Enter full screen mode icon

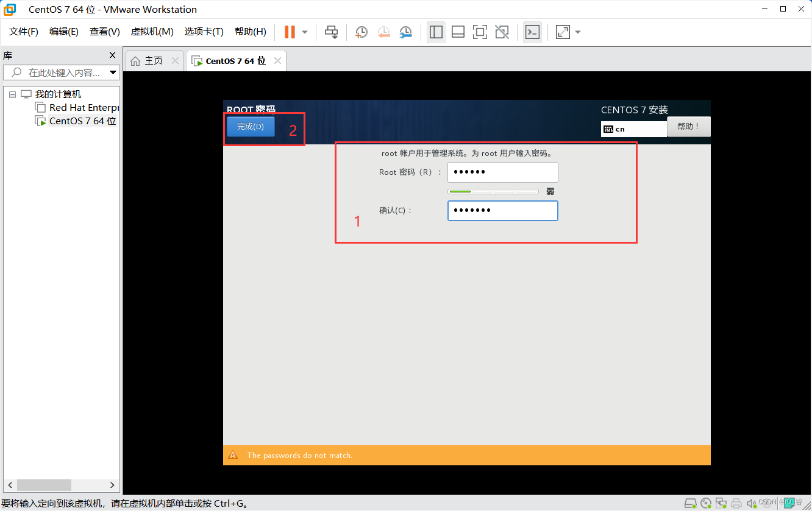(480, 32)
